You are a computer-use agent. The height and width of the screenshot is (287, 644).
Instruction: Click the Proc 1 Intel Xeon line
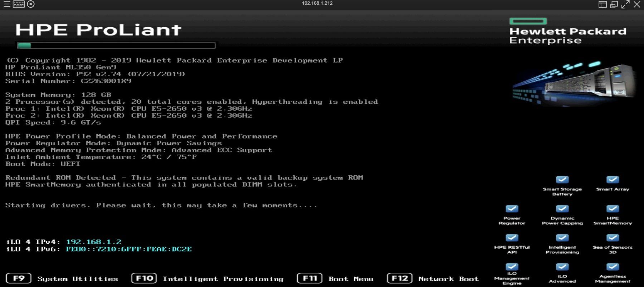coord(129,109)
